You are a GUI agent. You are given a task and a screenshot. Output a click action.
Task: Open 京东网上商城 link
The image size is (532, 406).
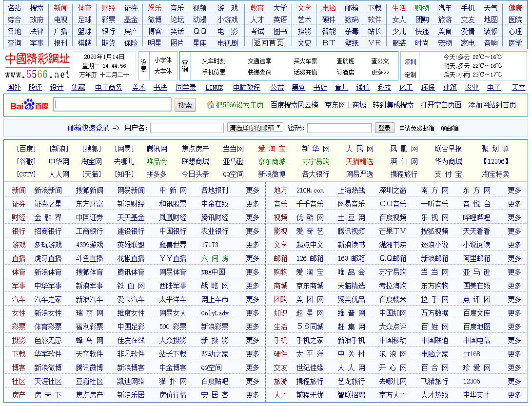345,105
